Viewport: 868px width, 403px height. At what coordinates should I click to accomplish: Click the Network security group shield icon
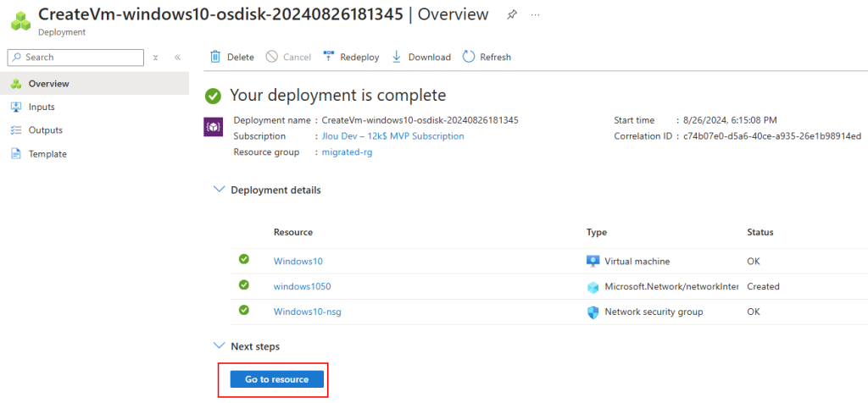coord(593,312)
